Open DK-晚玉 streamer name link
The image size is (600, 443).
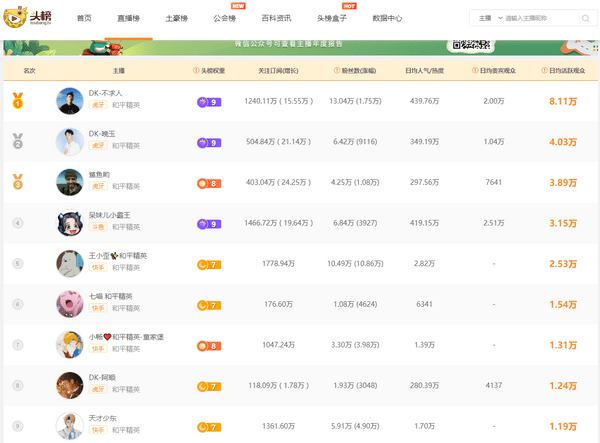click(x=102, y=134)
